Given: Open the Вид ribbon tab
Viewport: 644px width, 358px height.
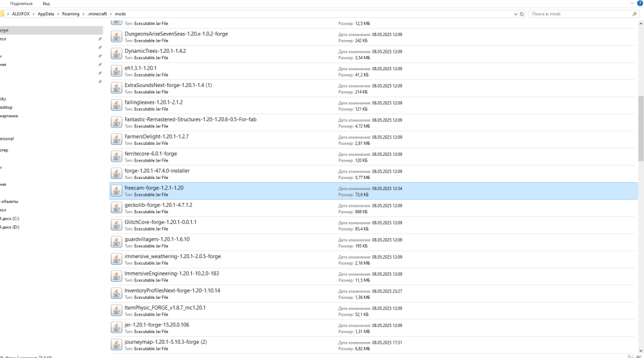Looking at the screenshot, I should click(46, 4).
